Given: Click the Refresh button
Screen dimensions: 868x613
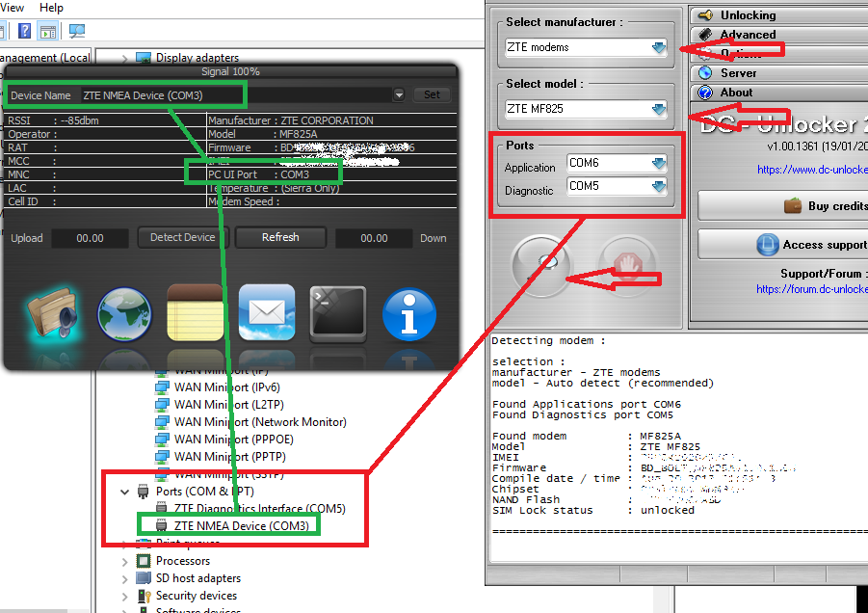Looking at the screenshot, I should [x=280, y=237].
